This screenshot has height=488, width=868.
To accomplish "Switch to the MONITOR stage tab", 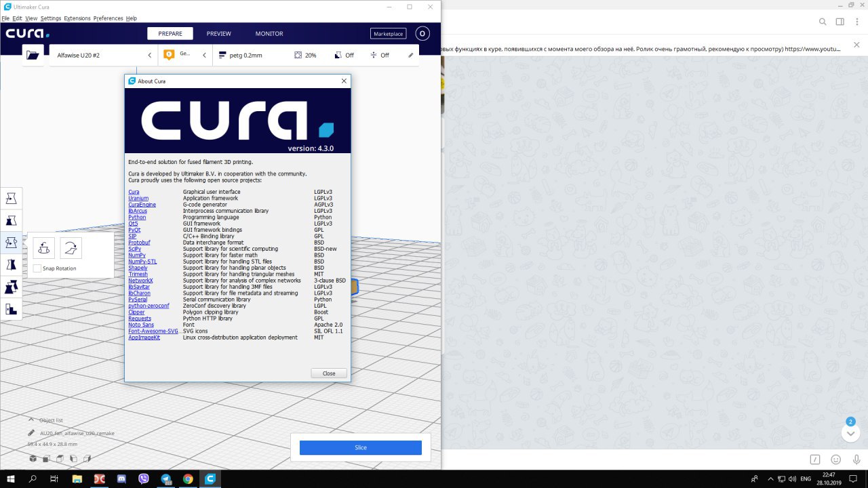I will point(269,33).
